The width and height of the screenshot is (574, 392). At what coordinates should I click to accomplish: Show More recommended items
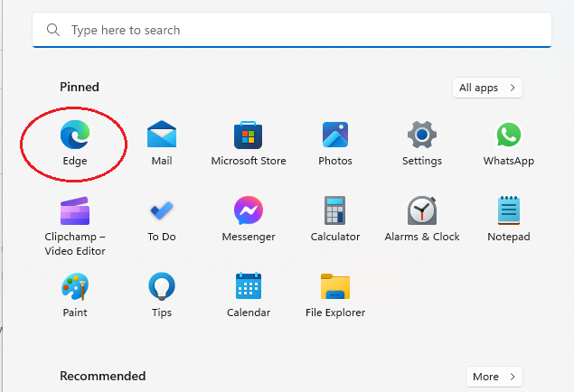494,377
